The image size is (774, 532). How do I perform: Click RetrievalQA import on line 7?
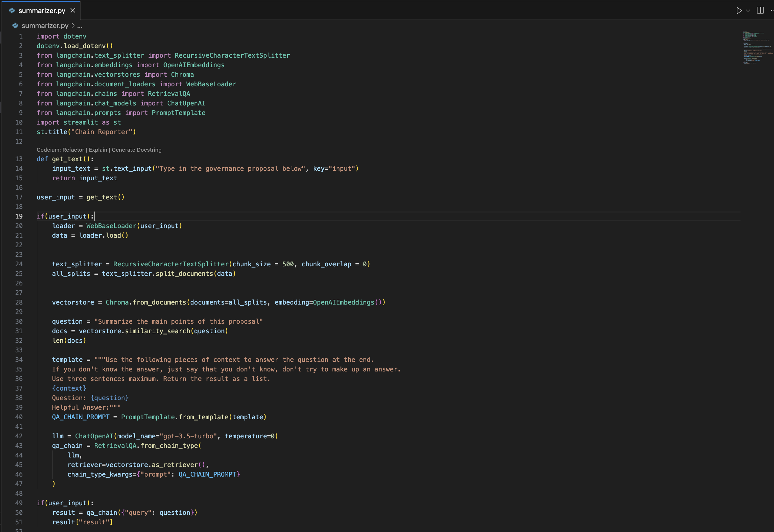pyautogui.click(x=169, y=94)
